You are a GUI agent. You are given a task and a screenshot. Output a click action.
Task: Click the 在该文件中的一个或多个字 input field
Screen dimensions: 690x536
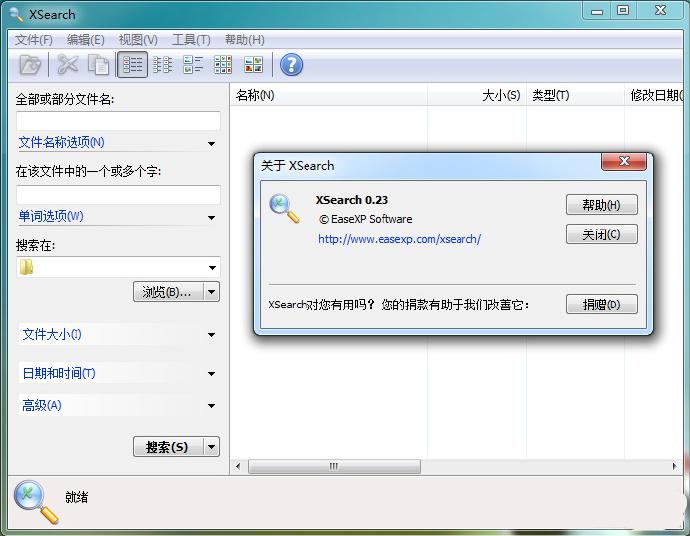coord(118,195)
